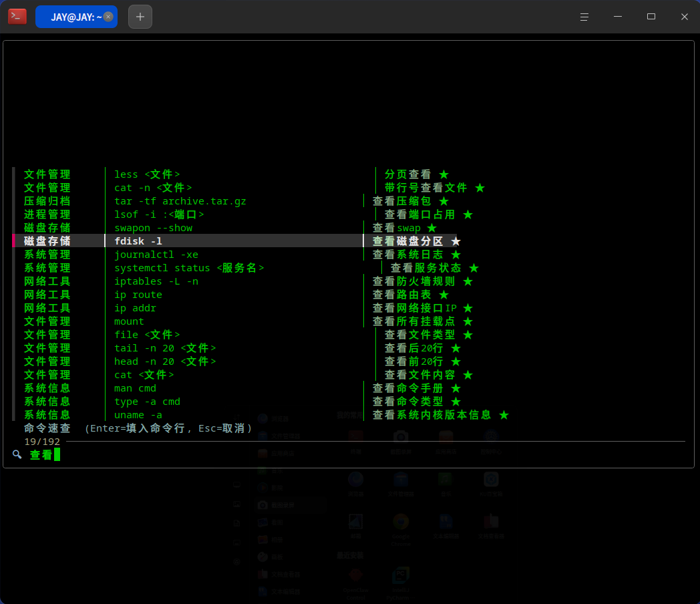Screen dimensions: 700x604
Task: Select the uname -a command
Action: [138, 415]
